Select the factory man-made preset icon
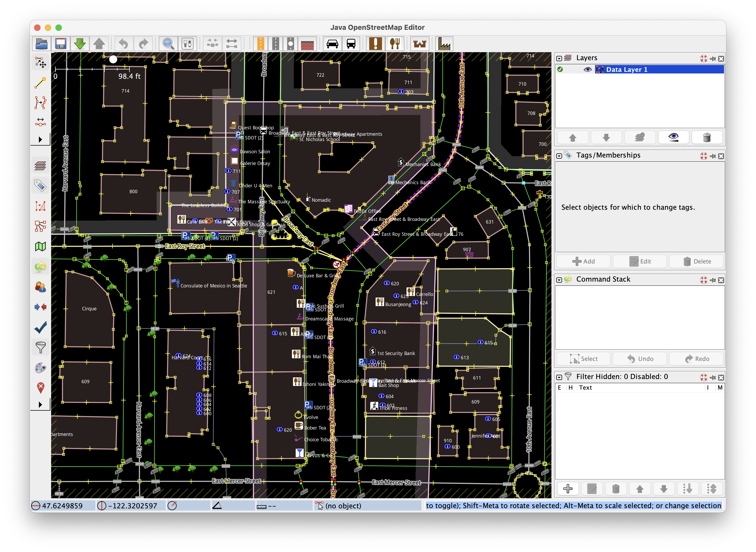The height and width of the screenshot is (552, 756). pyautogui.click(x=444, y=44)
